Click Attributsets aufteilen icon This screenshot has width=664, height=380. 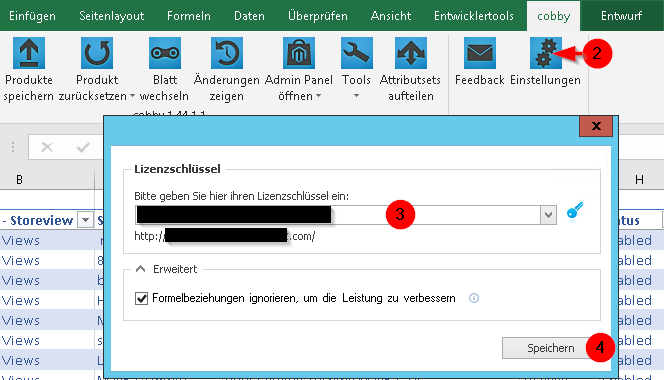411,53
